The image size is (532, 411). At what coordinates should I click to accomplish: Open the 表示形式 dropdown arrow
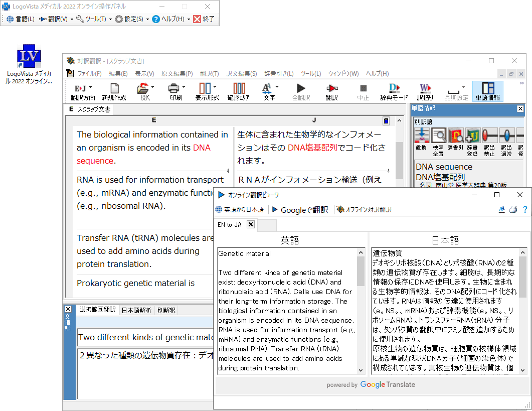[215, 87]
